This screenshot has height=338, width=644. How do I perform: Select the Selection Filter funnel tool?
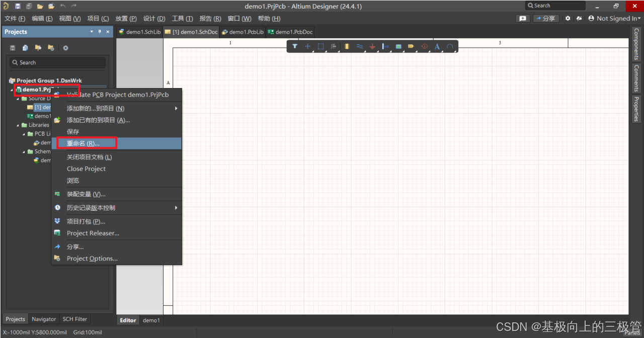[x=295, y=46]
